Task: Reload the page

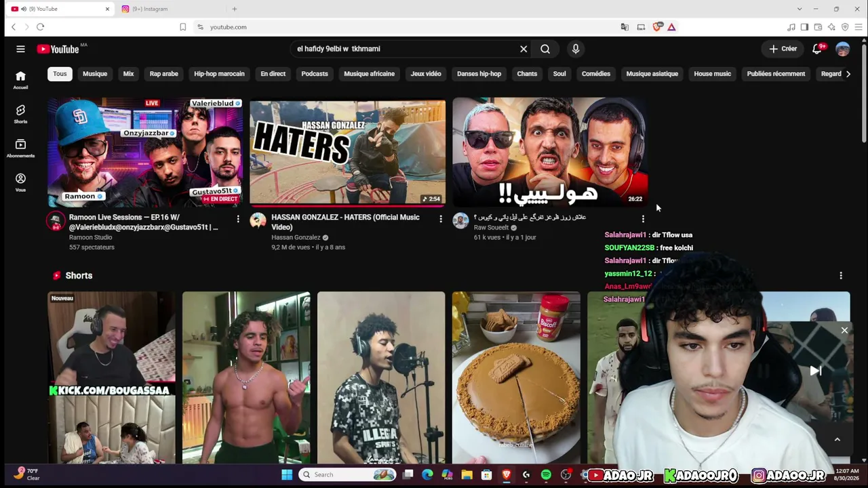Action: click(41, 27)
